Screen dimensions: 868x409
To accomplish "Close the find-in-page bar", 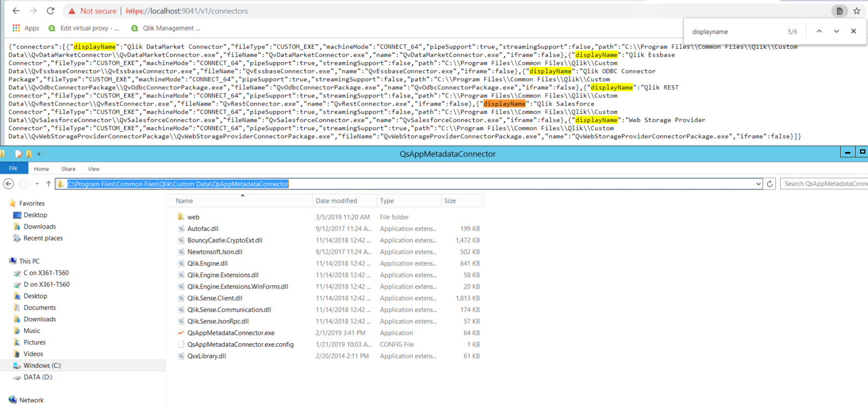I will [x=854, y=32].
